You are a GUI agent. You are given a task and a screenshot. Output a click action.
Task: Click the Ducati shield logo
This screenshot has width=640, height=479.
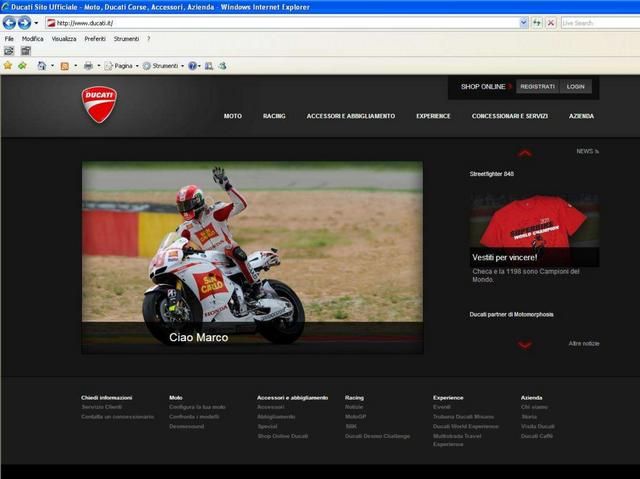tap(99, 104)
